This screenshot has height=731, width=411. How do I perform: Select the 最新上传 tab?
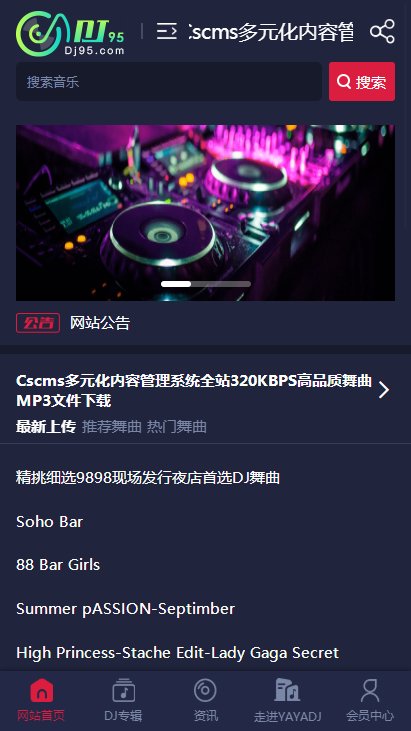pos(46,427)
